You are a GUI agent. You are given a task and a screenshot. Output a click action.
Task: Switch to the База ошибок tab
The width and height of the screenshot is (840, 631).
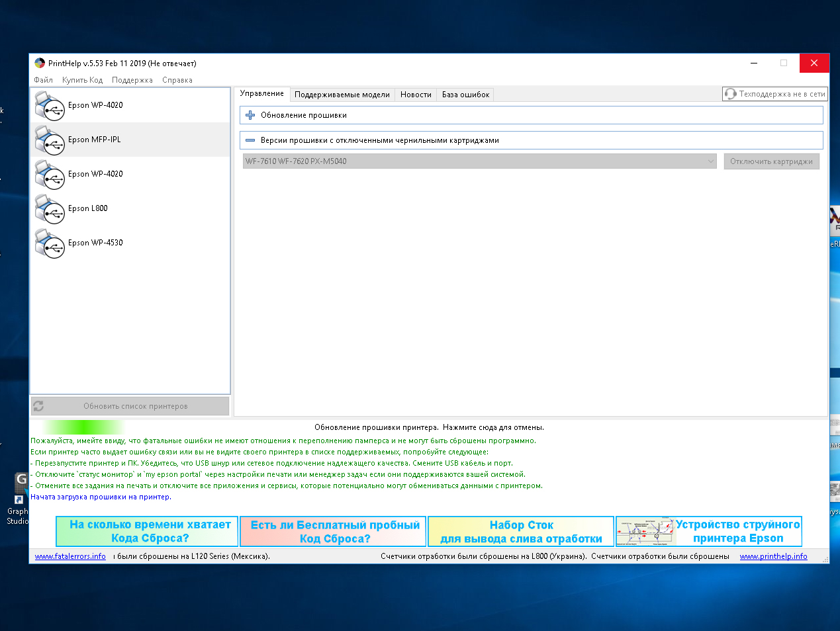466,95
